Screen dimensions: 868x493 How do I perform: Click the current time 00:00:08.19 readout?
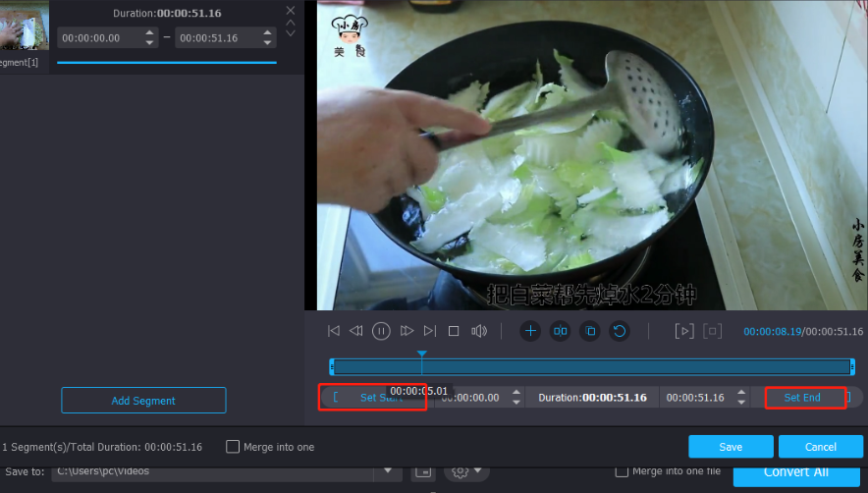coord(772,331)
